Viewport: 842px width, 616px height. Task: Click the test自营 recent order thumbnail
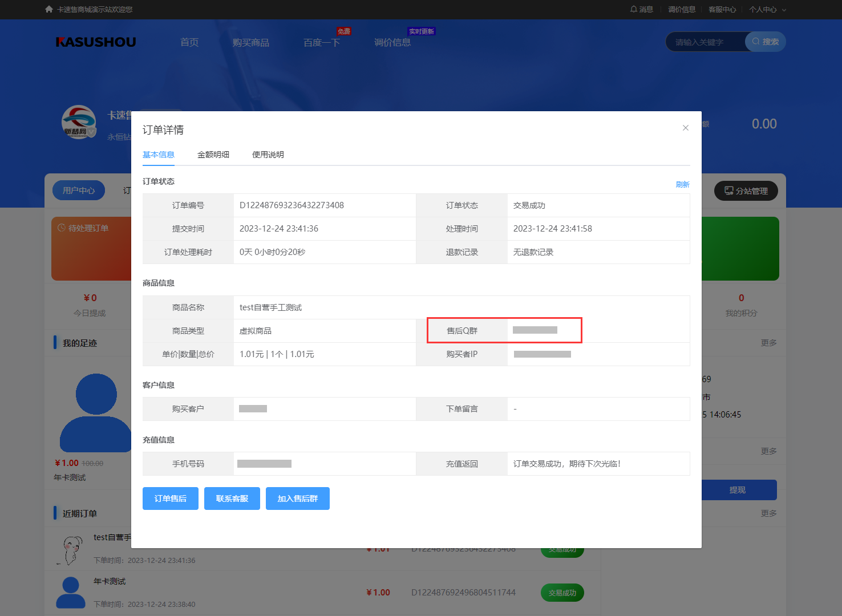(x=71, y=549)
